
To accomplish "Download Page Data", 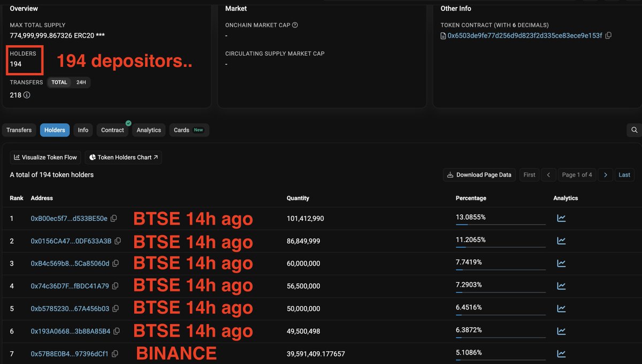I will tap(479, 175).
